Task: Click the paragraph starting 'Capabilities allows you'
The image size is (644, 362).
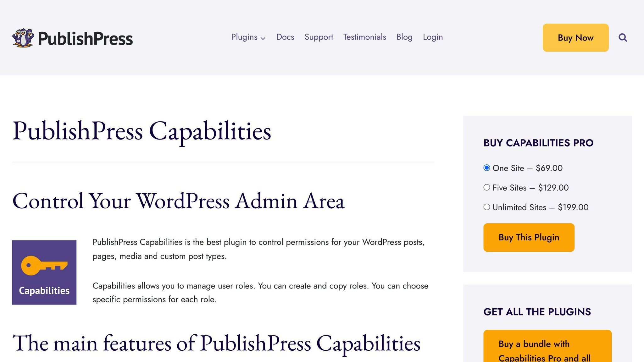Action: coord(260,293)
